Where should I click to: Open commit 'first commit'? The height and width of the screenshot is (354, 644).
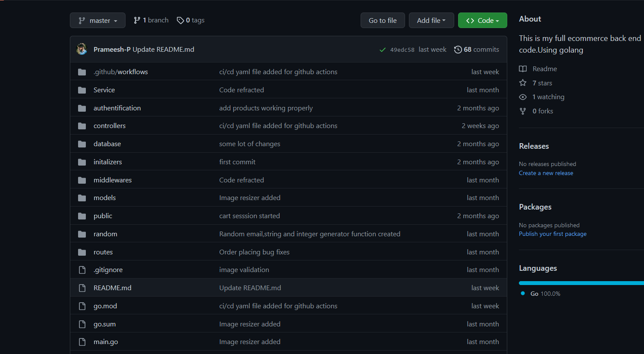(x=237, y=162)
